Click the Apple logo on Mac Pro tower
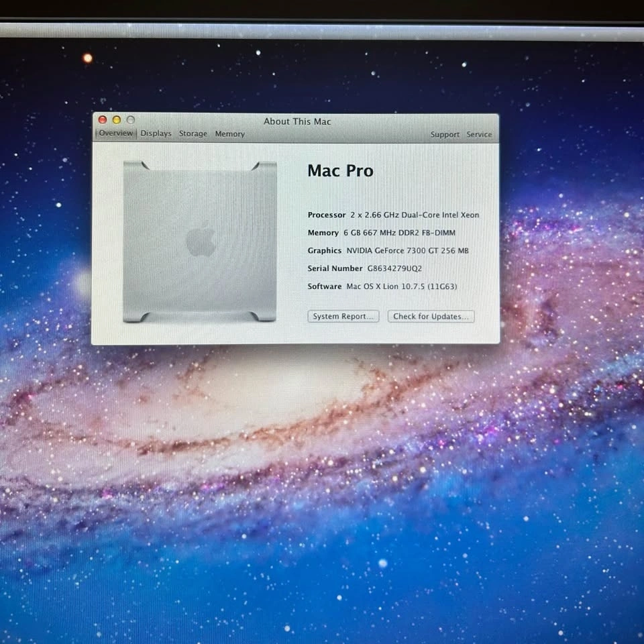This screenshot has width=644, height=644. [x=201, y=240]
